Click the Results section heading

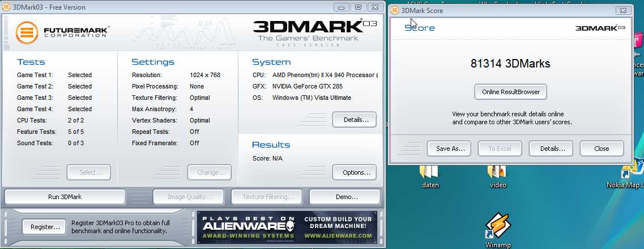point(271,145)
